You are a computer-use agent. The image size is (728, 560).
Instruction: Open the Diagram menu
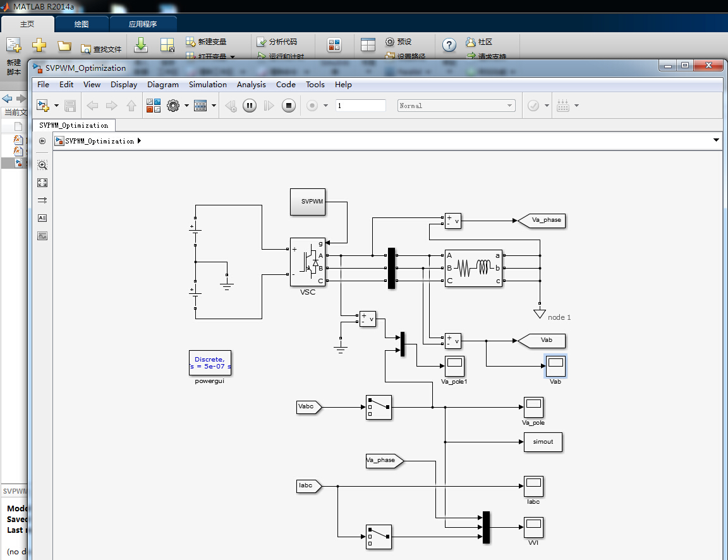[163, 85]
